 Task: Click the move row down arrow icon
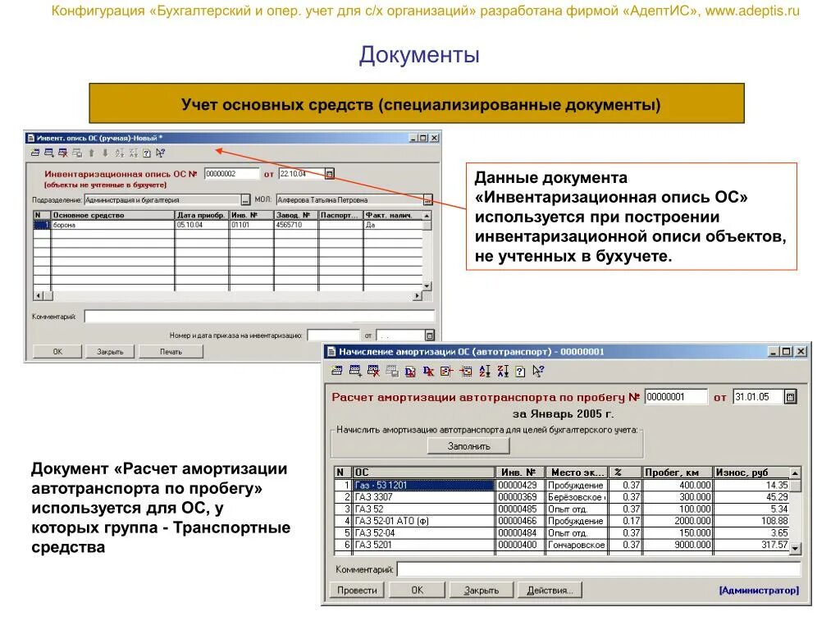pos(105,154)
